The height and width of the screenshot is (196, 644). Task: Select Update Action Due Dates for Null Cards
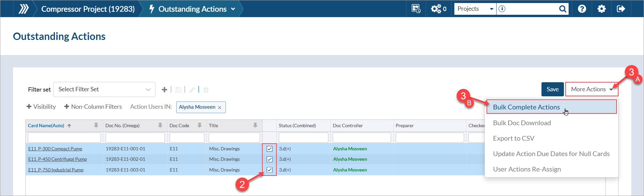click(x=552, y=154)
